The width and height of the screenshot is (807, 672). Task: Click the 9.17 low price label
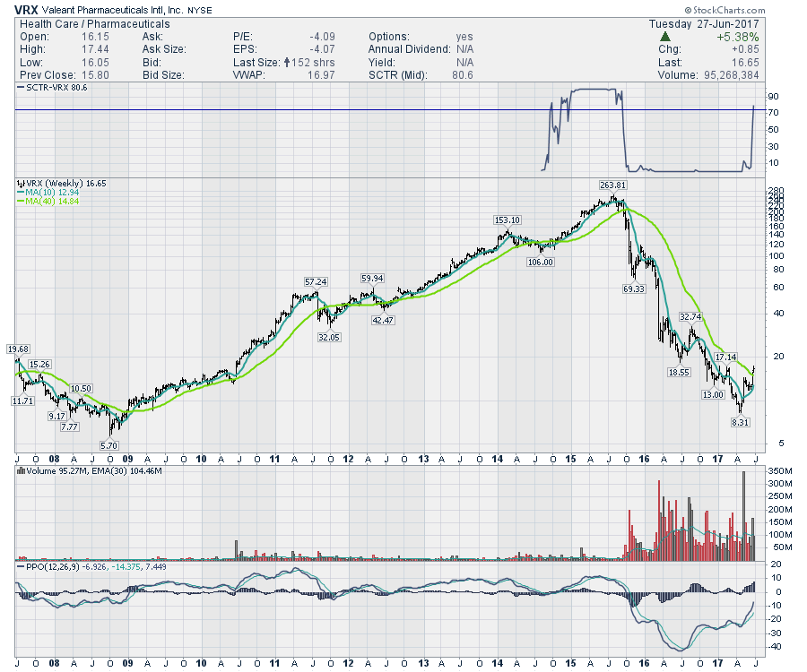point(57,416)
